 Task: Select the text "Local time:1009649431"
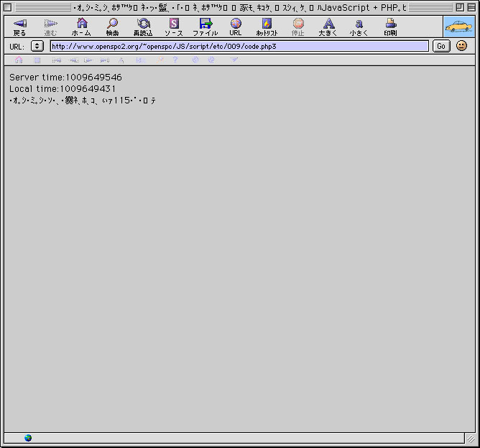point(63,89)
